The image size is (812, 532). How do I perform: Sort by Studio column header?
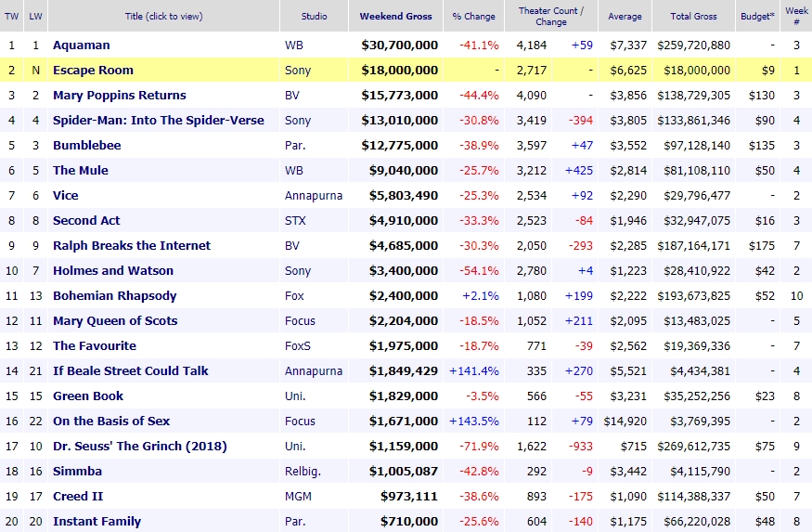point(314,16)
